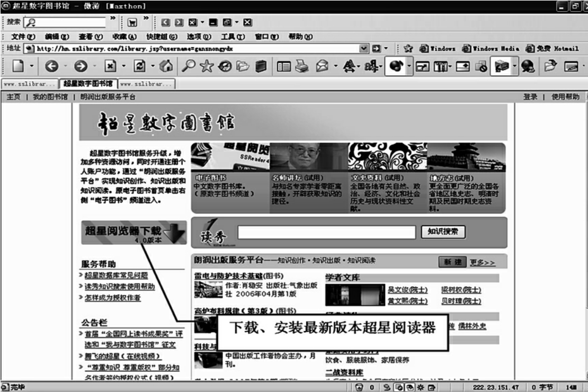Open the 编辑 menu
Screen dimensions: 588x392
tap(57, 37)
